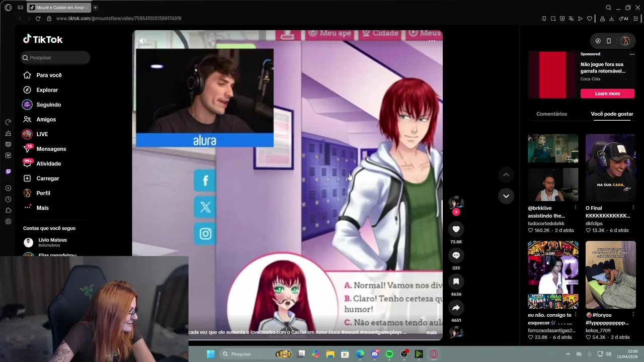Open the LIVE section
Image resolution: width=644 pixels, height=362 pixels.
35,134
